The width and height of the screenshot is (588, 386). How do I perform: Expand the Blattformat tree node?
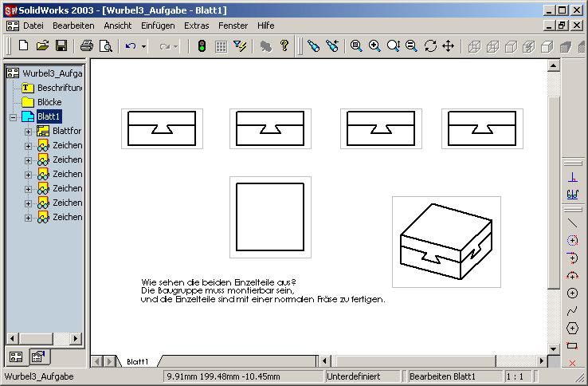[29, 132]
